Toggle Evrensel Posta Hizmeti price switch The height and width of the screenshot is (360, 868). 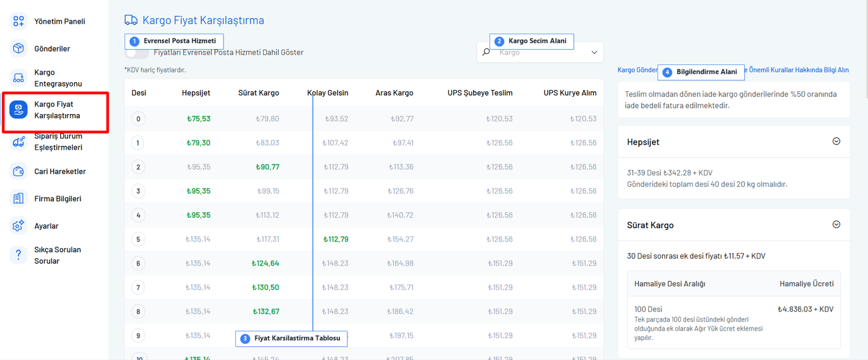tap(137, 53)
